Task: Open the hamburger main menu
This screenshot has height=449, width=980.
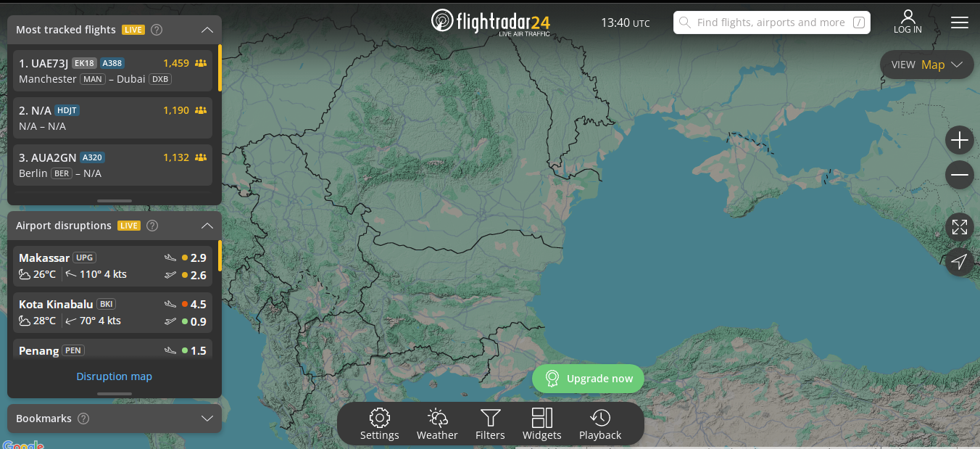Action: [960, 22]
